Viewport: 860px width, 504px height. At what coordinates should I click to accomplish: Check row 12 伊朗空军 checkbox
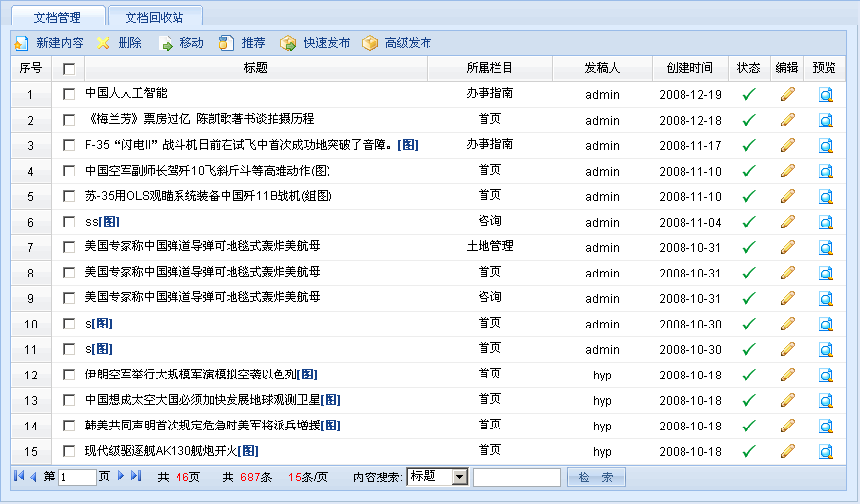point(69,375)
